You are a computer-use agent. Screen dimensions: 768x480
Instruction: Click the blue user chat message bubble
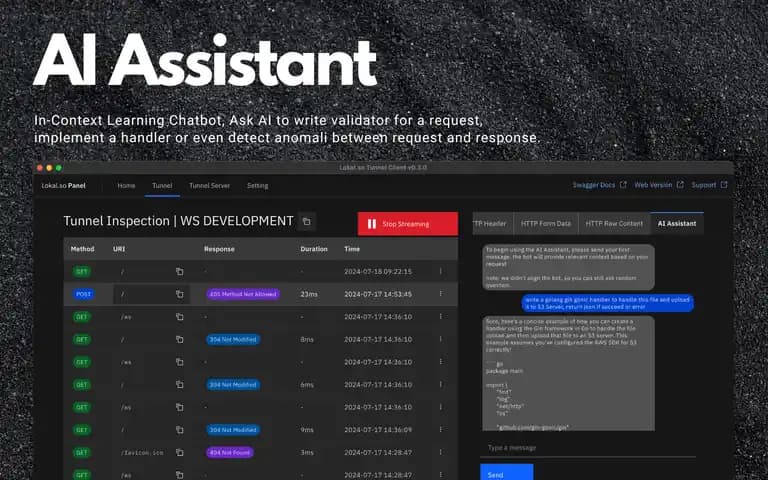pyautogui.click(x=607, y=303)
